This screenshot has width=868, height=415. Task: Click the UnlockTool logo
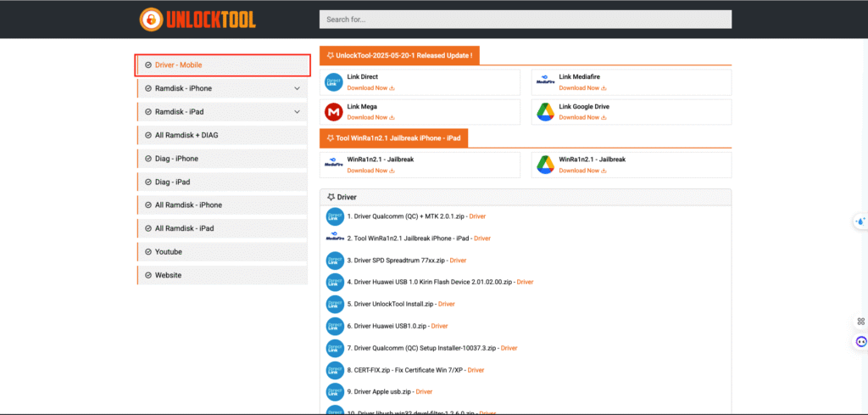coord(198,20)
